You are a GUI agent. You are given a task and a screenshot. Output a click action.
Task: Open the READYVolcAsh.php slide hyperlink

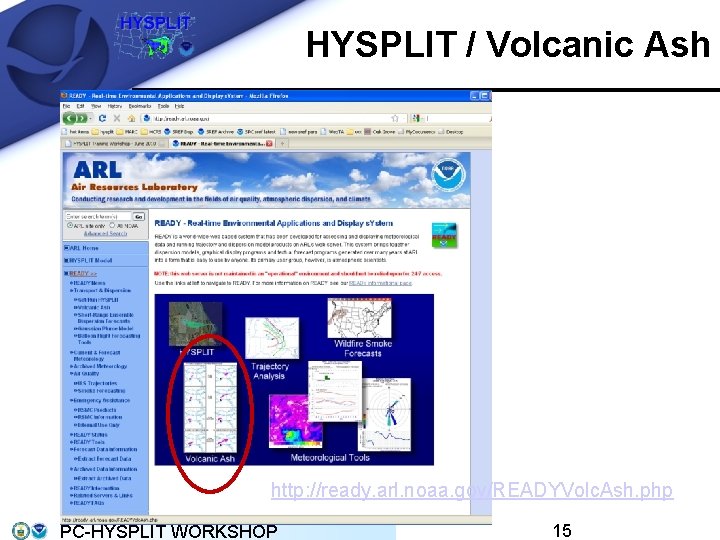tap(472, 490)
